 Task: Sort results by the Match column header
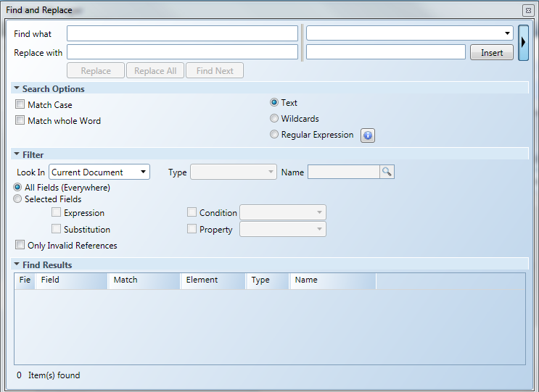(x=144, y=280)
